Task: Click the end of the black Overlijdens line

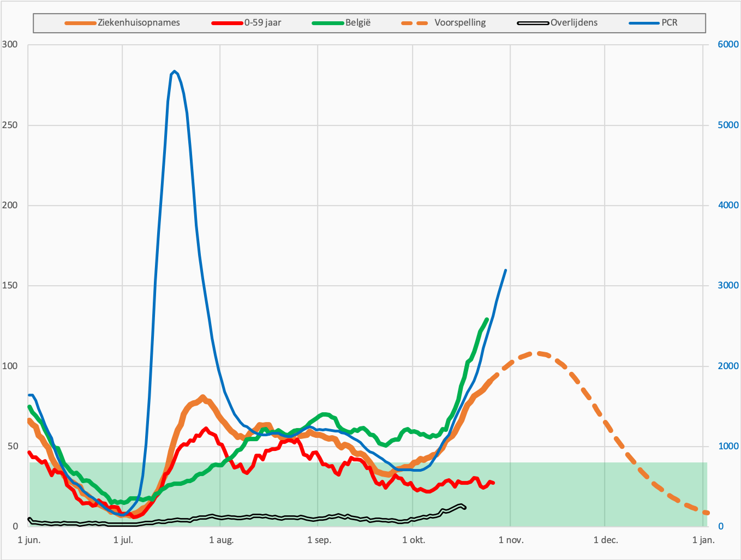Action: 464,507
